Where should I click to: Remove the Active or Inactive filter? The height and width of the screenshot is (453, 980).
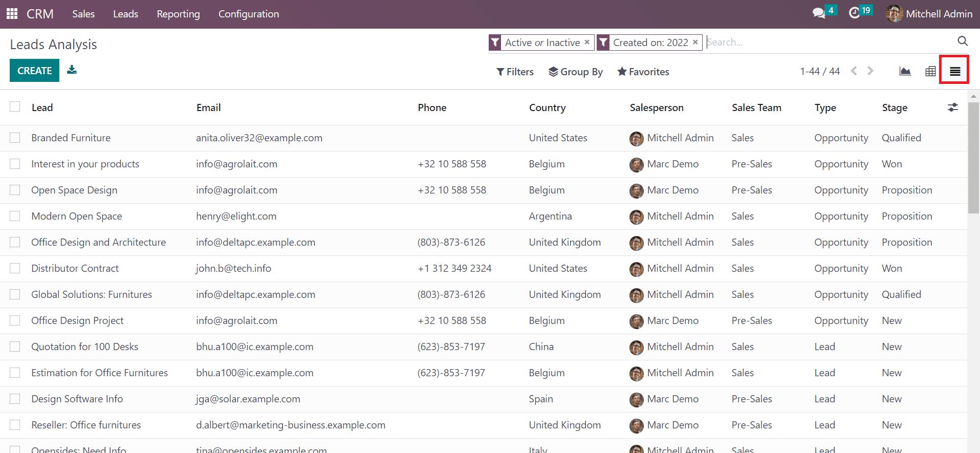(x=587, y=42)
